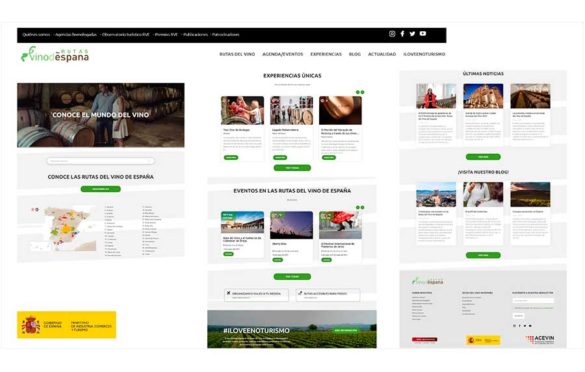585x372 pixels.
Task: Click the search field above Conoce las rutas
Action: [x=100, y=161]
